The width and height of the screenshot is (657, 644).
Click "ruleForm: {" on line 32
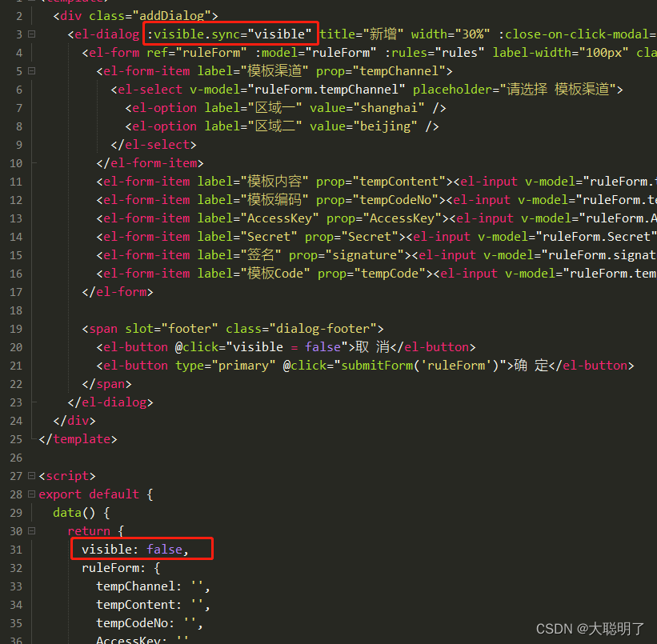click(x=121, y=569)
